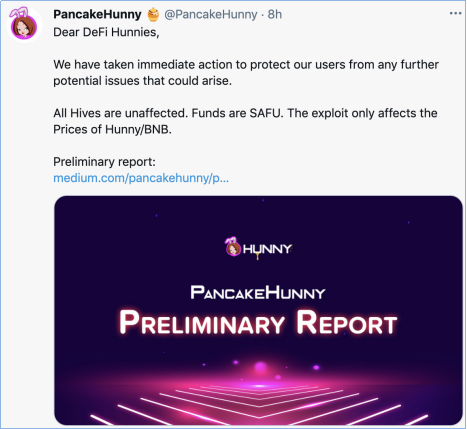Open the @PancakeHunny handle link
Screen dimensions: 467x429
[211, 14]
